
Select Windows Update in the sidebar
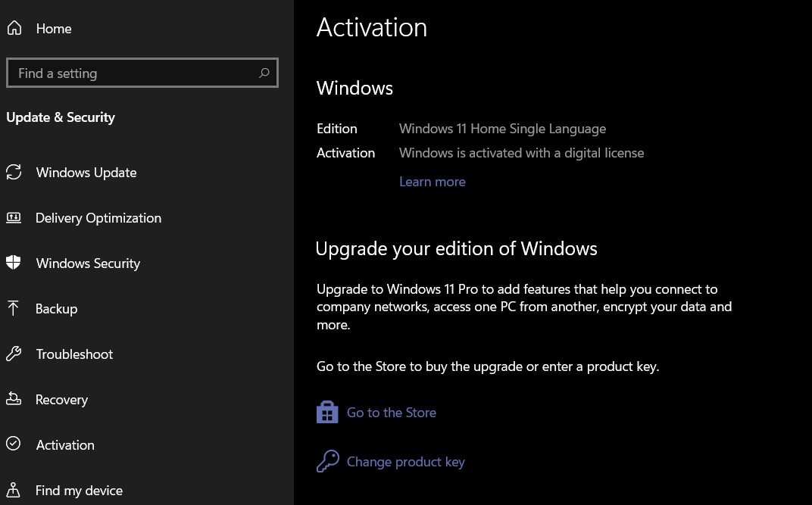point(86,173)
